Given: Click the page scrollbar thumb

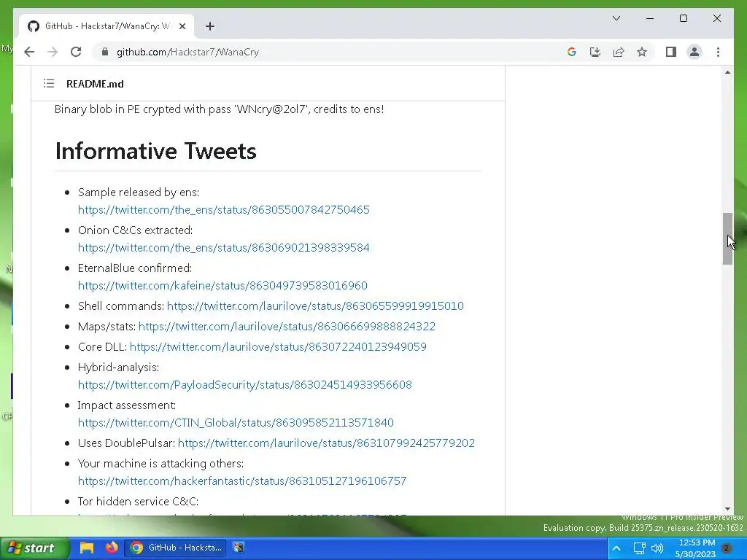Looking at the screenshot, I should coord(727,238).
